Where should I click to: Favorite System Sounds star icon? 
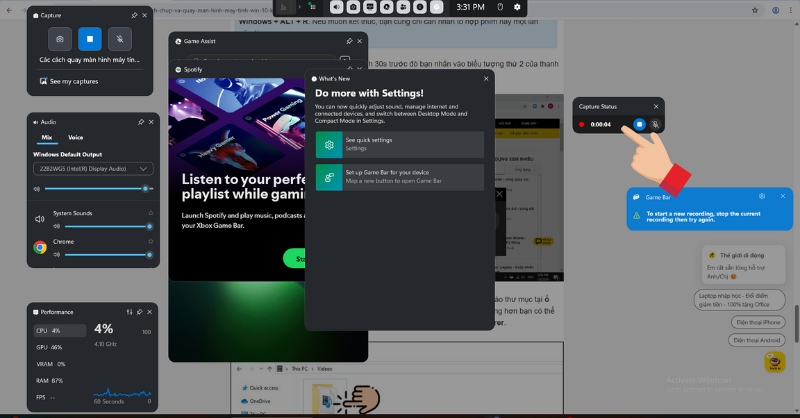[151, 213]
